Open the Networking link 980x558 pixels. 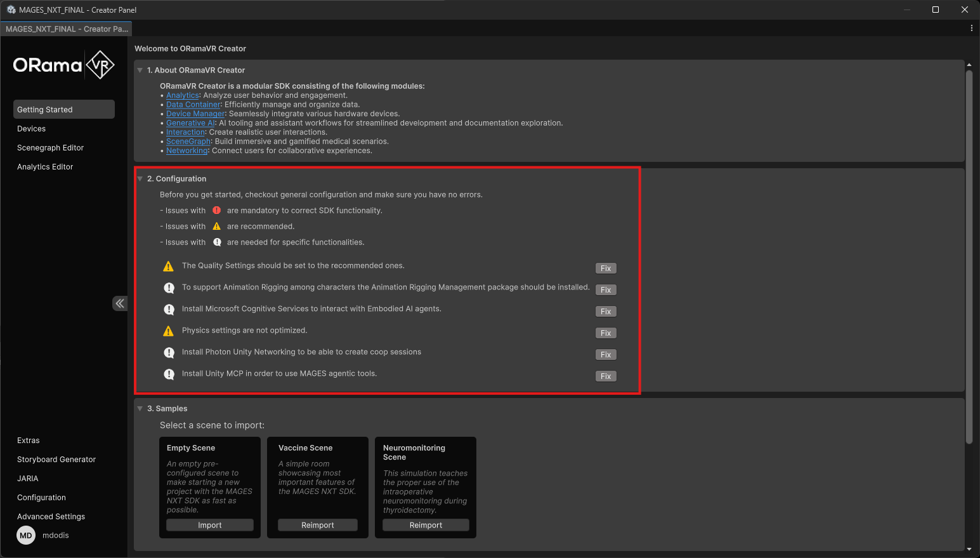click(187, 150)
